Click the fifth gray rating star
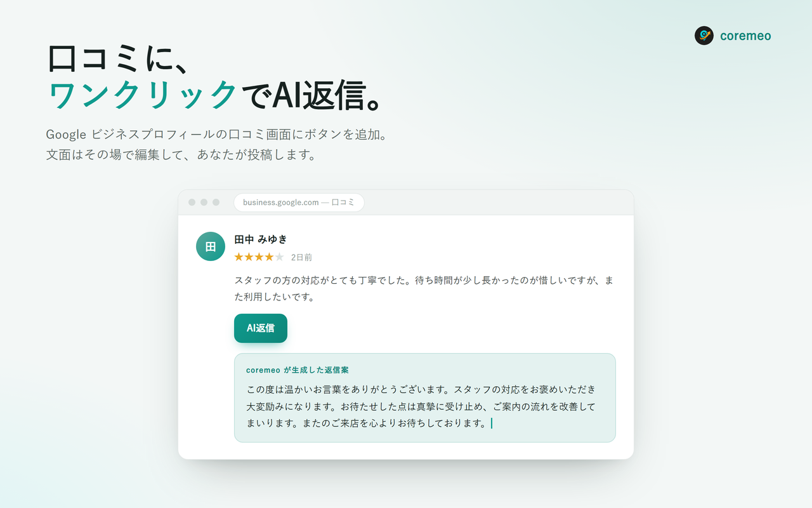 (280, 257)
